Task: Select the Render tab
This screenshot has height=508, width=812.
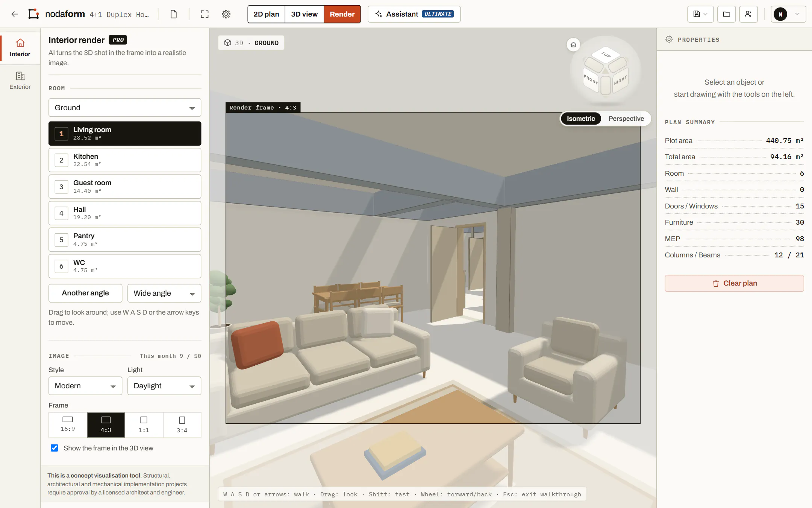Action: 342,14
